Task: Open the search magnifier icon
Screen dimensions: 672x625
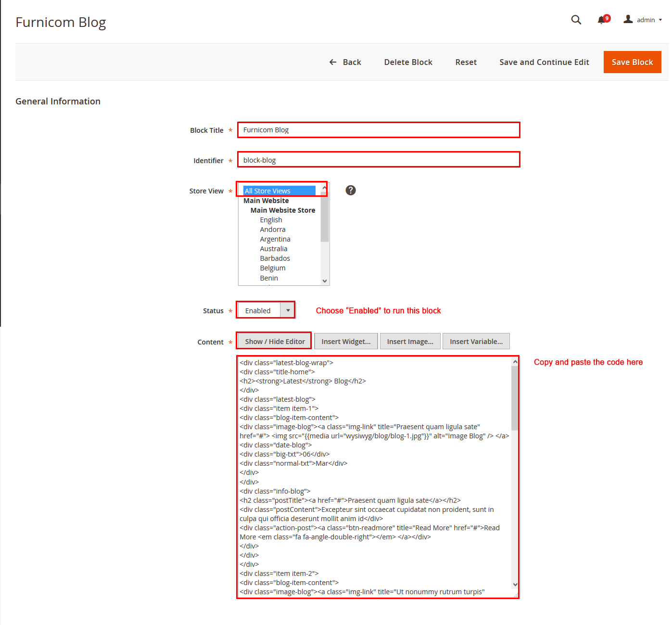Action: pyautogui.click(x=576, y=20)
